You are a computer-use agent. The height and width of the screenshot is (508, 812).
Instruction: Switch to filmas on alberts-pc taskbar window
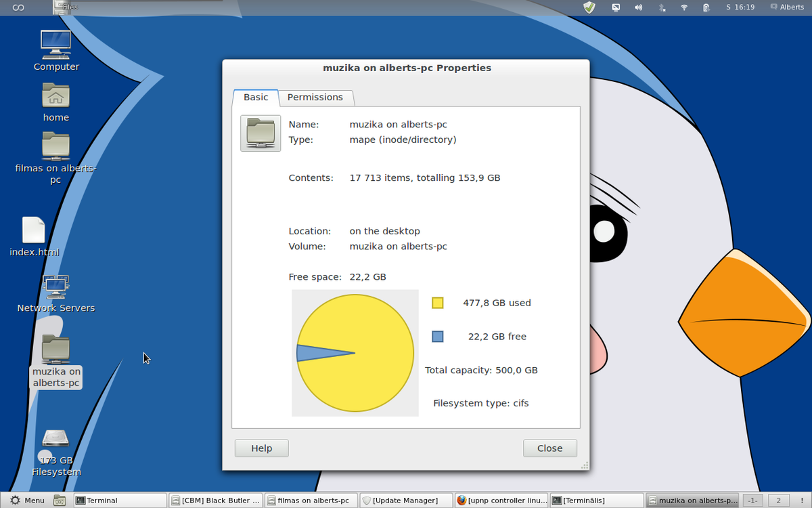pos(311,501)
